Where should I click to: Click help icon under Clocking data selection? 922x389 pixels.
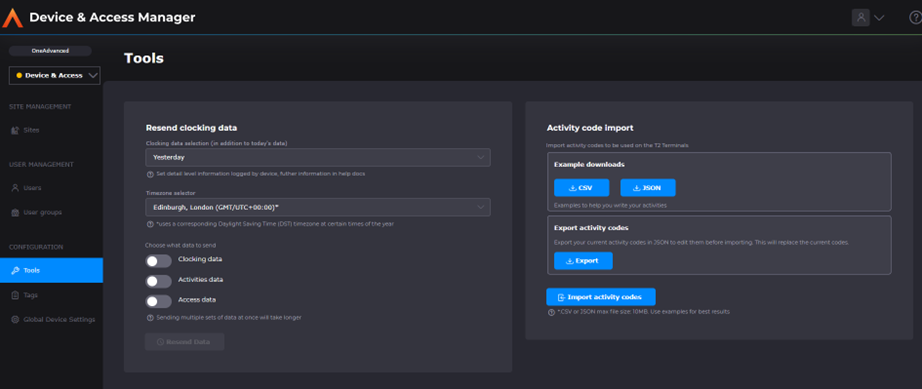[x=150, y=174]
